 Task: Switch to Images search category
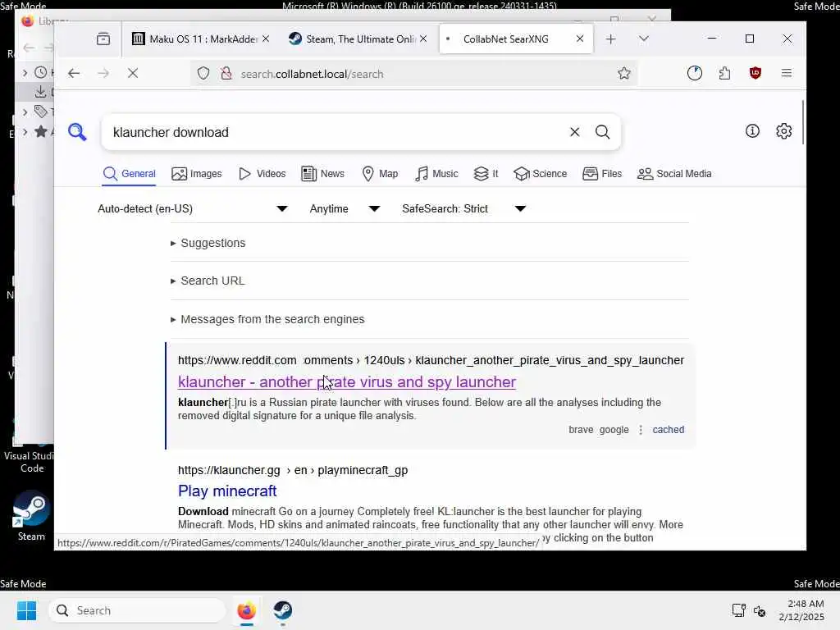pyautogui.click(x=197, y=174)
